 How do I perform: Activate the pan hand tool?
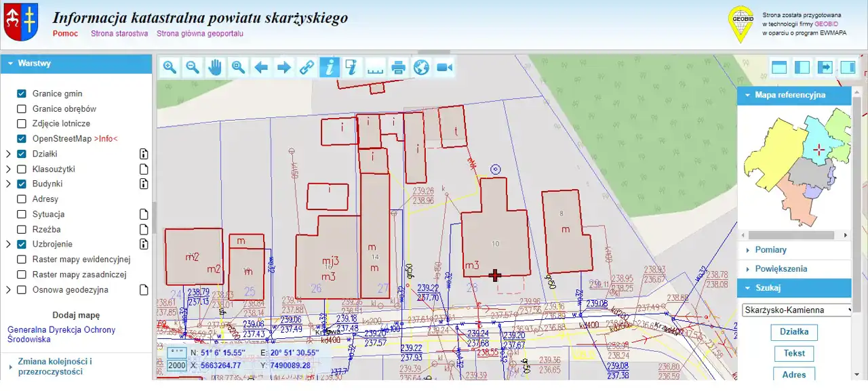pyautogui.click(x=215, y=67)
